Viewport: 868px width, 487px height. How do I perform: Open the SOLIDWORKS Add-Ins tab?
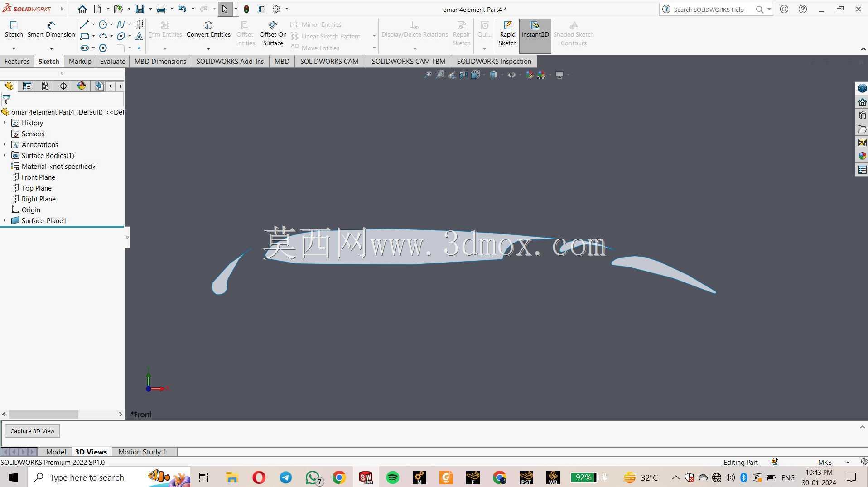pyautogui.click(x=230, y=61)
